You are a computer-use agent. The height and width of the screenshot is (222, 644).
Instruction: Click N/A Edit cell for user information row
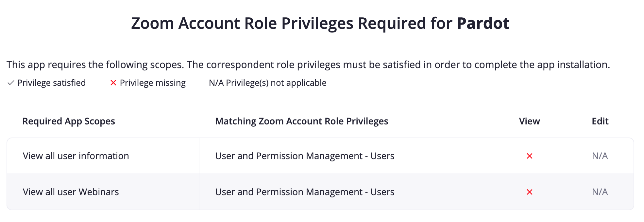click(600, 156)
